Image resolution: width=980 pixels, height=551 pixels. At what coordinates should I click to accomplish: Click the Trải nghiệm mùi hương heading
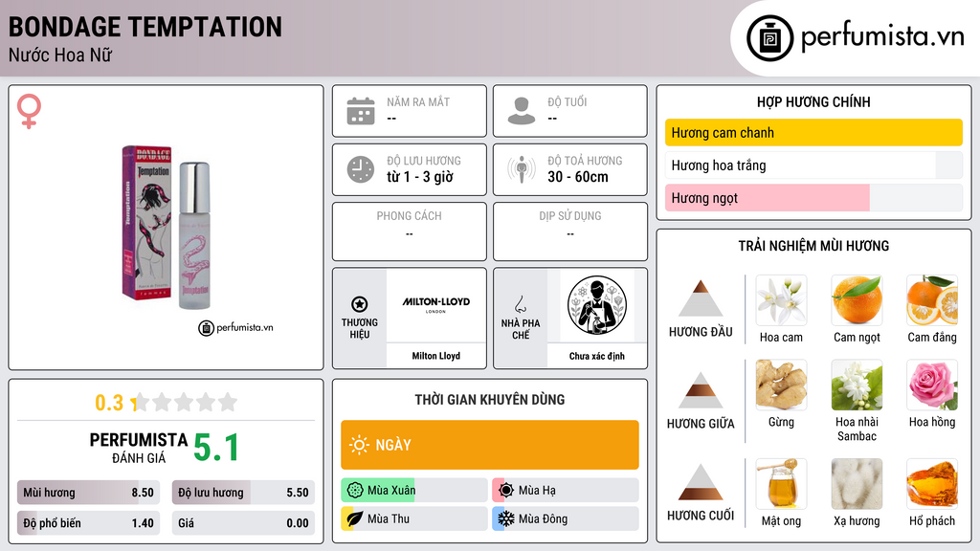pyautogui.click(x=813, y=246)
